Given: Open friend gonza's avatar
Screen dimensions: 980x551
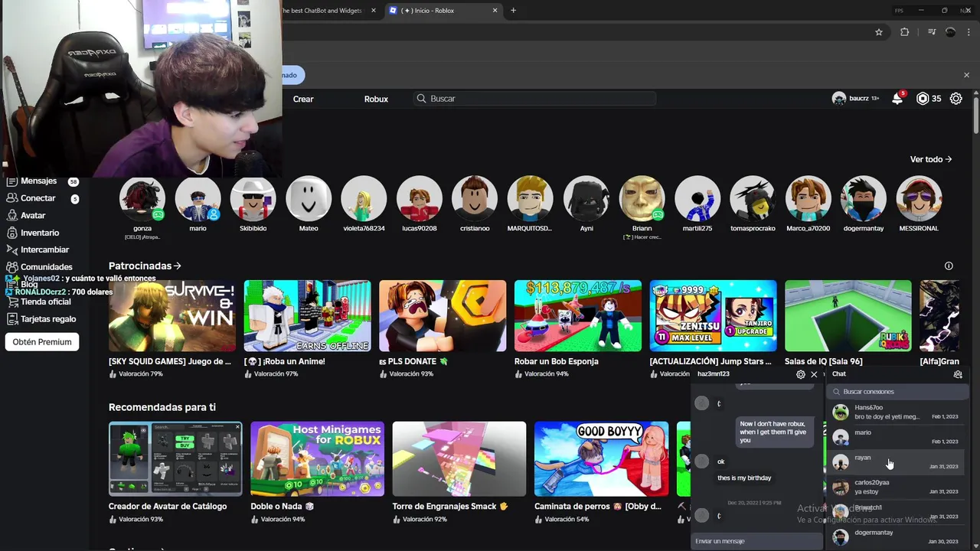Looking at the screenshot, I should click(x=142, y=199).
